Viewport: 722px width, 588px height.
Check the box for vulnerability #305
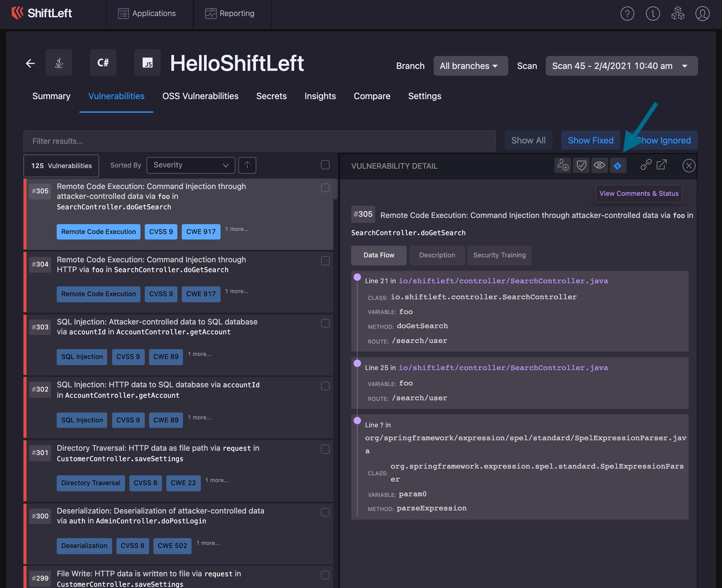[325, 188]
